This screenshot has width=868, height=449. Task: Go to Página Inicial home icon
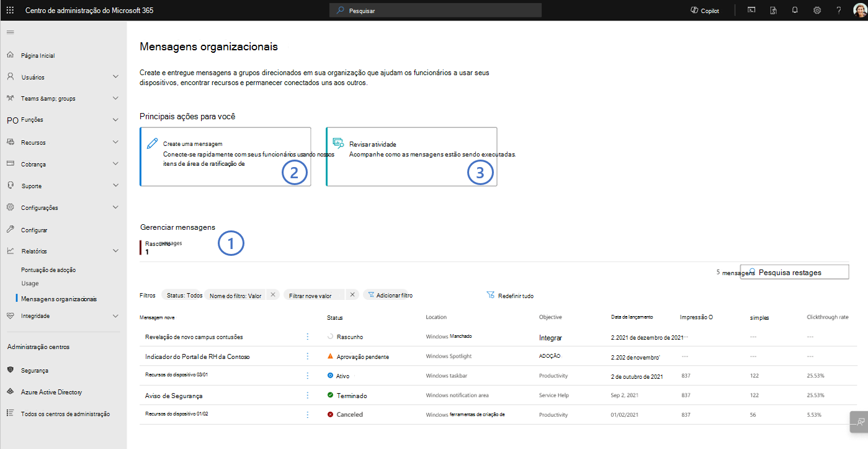click(x=10, y=55)
